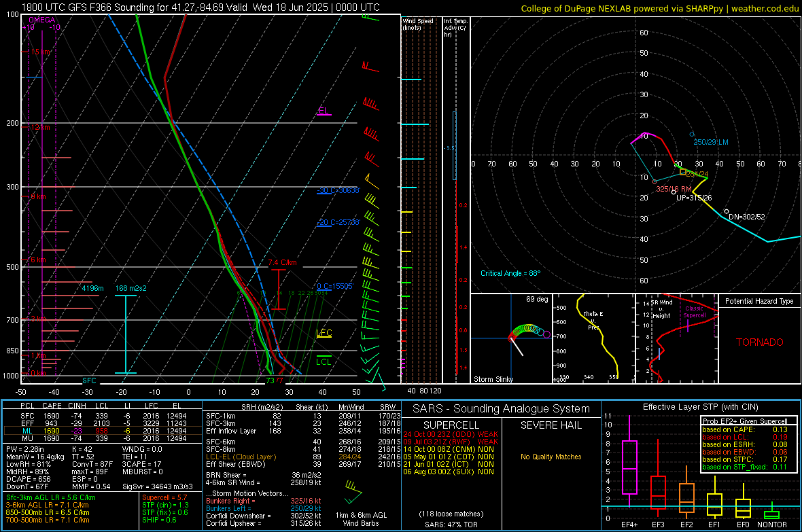
Task: Click the cyan '168 m2s2' inflow SRH label
Action: 130,288
